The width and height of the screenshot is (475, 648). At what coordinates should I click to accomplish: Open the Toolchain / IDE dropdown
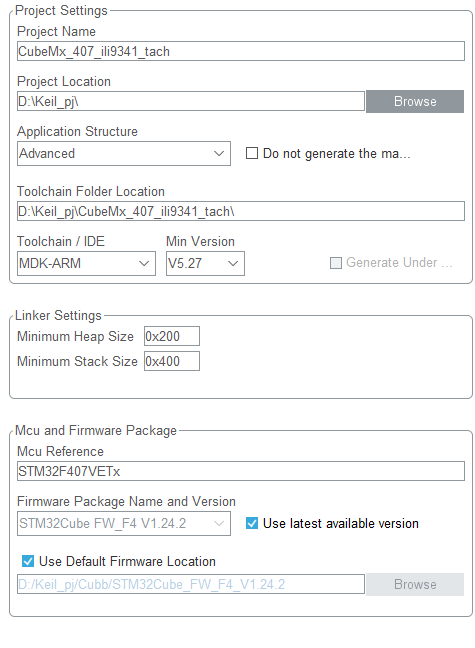pyautogui.click(x=86, y=263)
